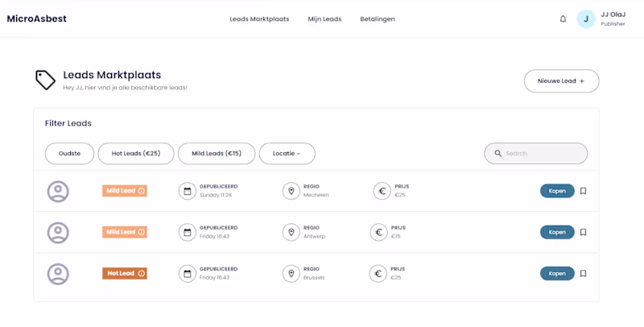
Task: Toggle the Oudste sort filter
Action: click(x=69, y=153)
